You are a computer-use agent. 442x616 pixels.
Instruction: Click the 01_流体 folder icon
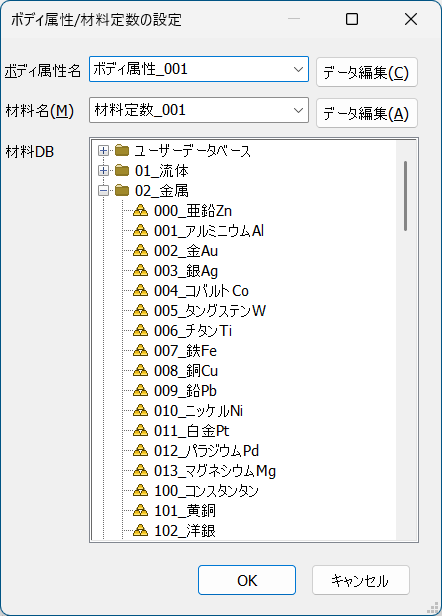(122, 170)
